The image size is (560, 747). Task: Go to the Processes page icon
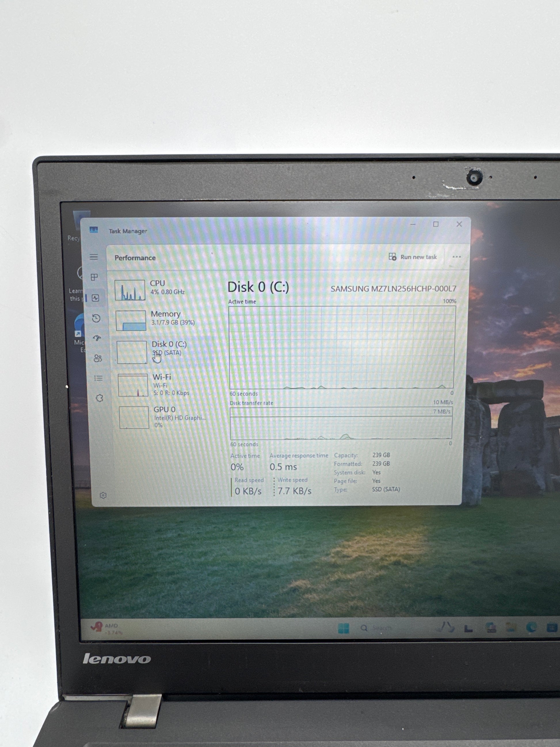[x=94, y=277]
